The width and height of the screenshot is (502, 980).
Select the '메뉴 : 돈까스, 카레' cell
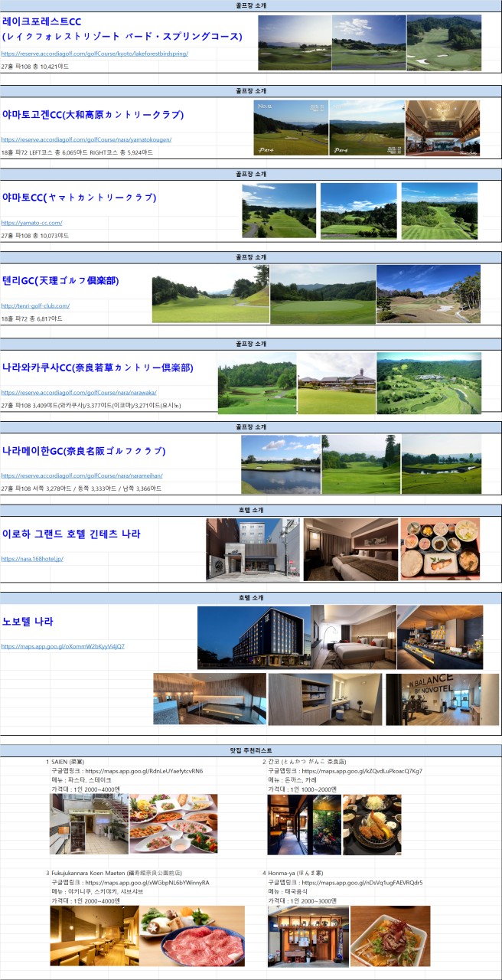[292, 780]
